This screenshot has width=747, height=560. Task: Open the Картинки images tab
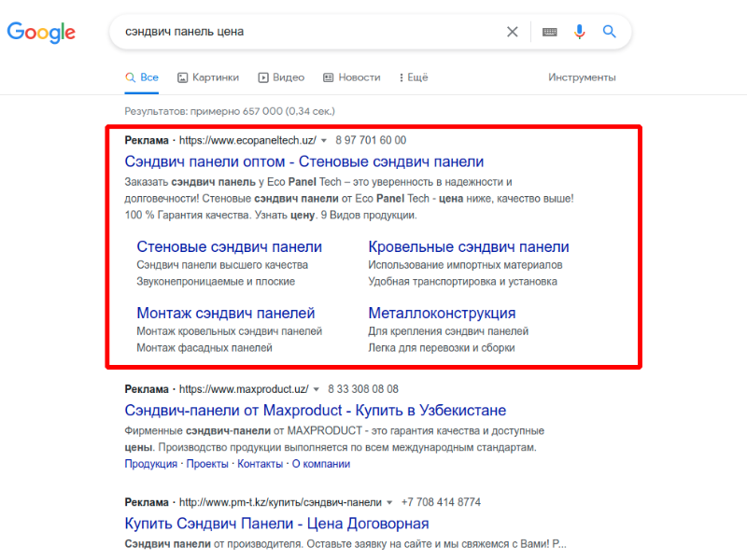click(x=208, y=77)
